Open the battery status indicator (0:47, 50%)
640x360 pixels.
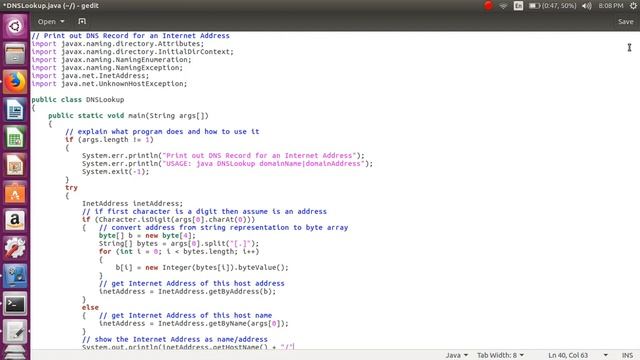553,6
